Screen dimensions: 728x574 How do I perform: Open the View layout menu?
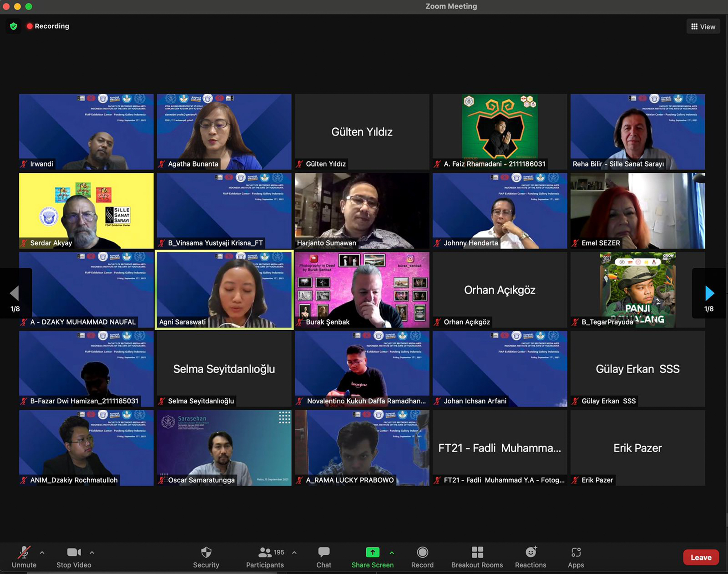(703, 27)
